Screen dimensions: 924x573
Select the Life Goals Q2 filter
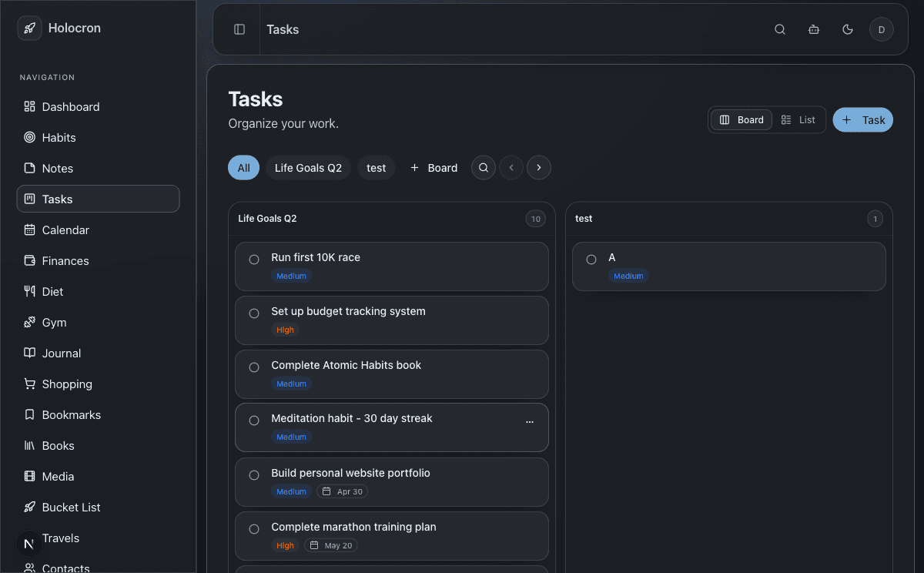point(308,167)
